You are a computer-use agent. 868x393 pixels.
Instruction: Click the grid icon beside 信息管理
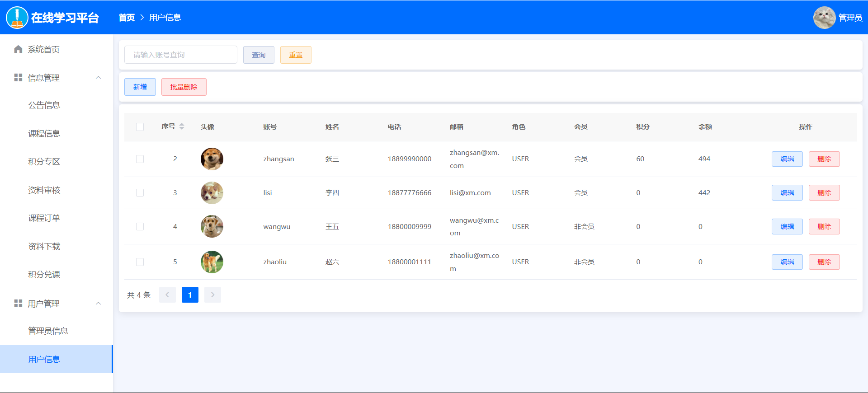pos(18,78)
